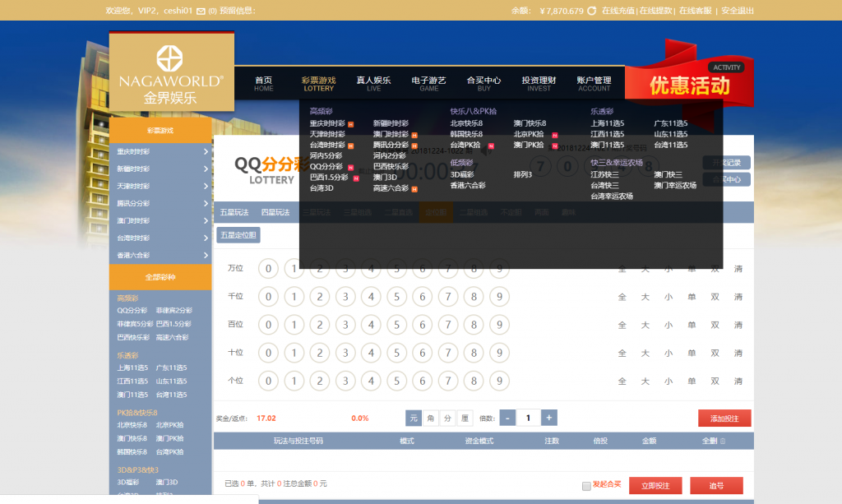This screenshot has height=504, width=842.
Task: Open the 真人娱乐 LIVE menu
Action: click(373, 84)
